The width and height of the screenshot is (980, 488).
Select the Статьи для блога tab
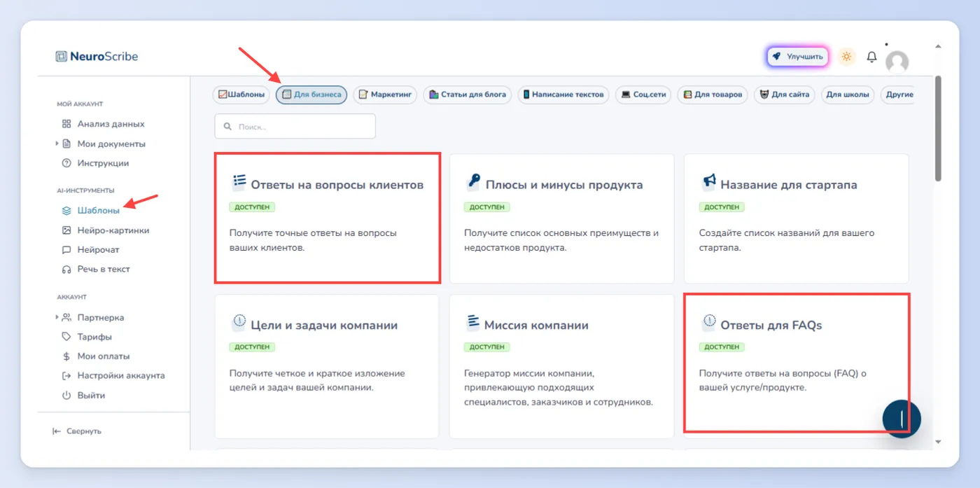pyautogui.click(x=468, y=95)
